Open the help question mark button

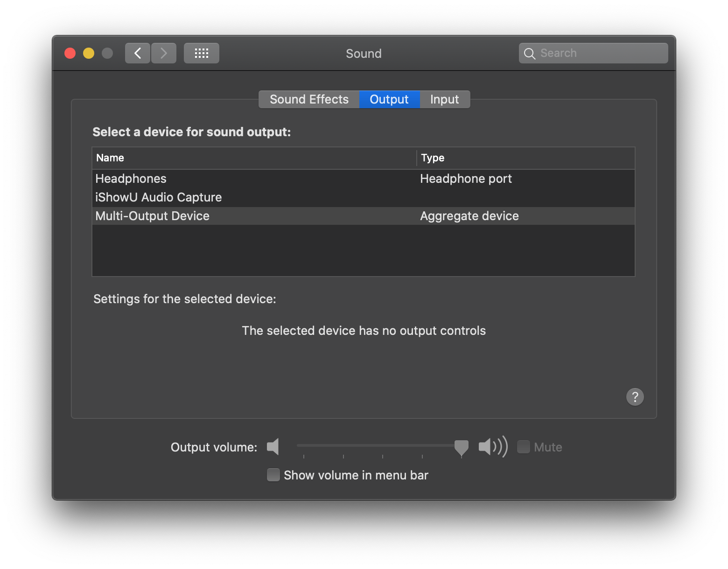click(x=635, y=397)
